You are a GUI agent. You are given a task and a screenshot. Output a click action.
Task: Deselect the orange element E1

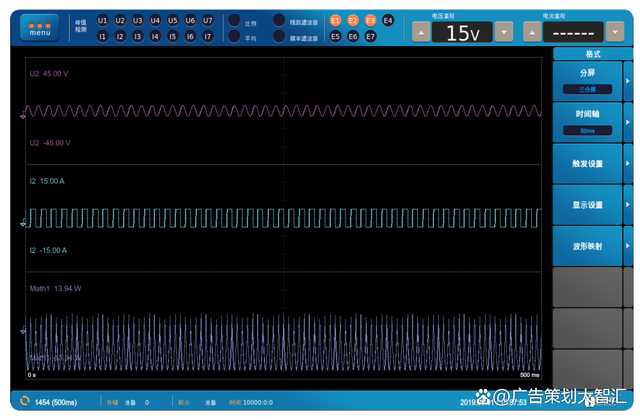coord(335,20)
